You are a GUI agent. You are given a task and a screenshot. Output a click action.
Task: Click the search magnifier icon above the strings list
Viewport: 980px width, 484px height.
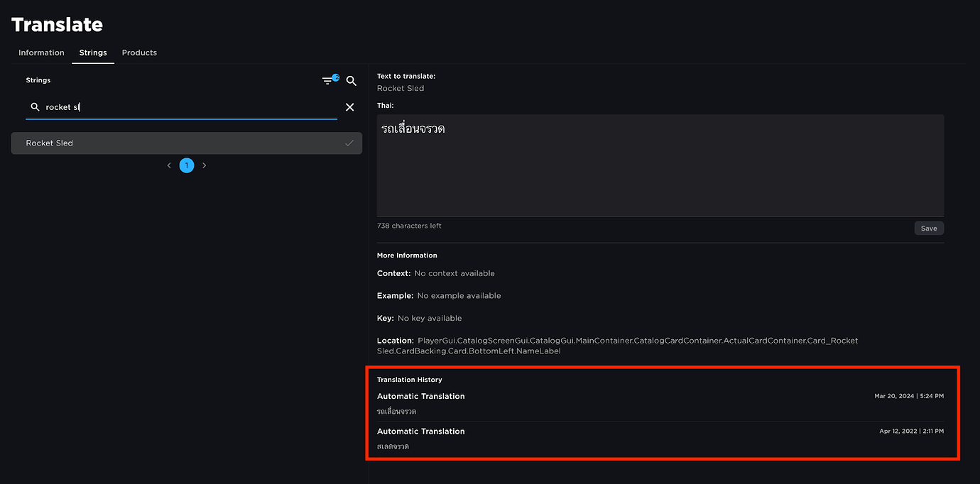351,81
